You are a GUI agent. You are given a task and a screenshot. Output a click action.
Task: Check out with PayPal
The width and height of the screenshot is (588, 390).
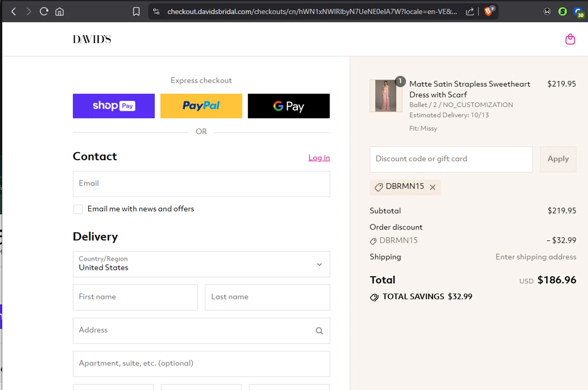201,106
